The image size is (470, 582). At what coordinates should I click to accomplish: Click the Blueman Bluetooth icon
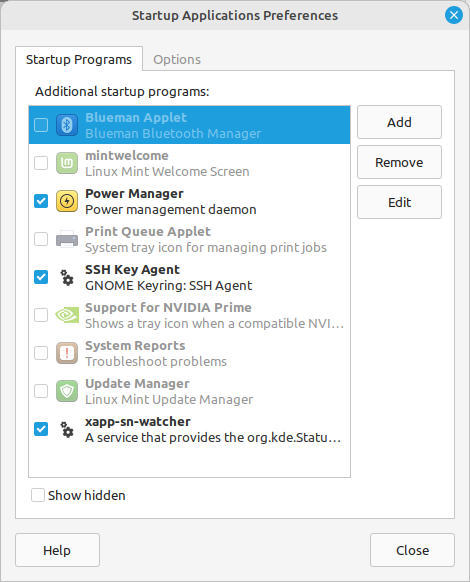(x=67, y=125)
